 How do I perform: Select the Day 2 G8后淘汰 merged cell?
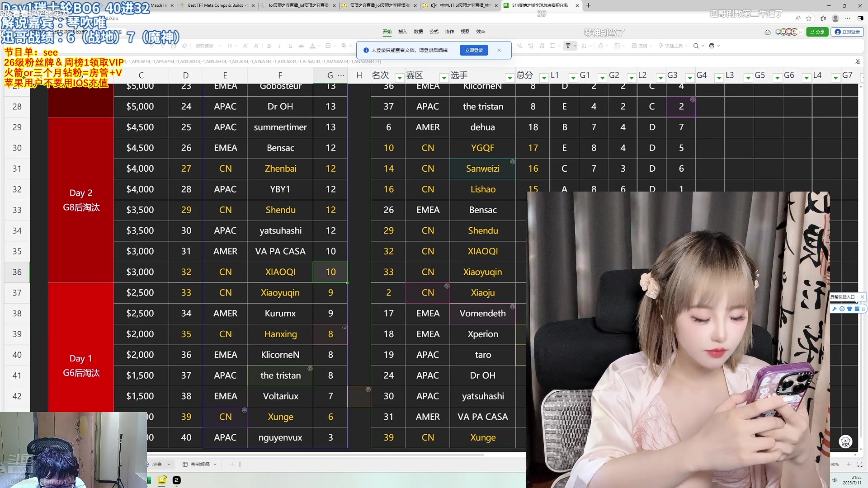point(81,200)
